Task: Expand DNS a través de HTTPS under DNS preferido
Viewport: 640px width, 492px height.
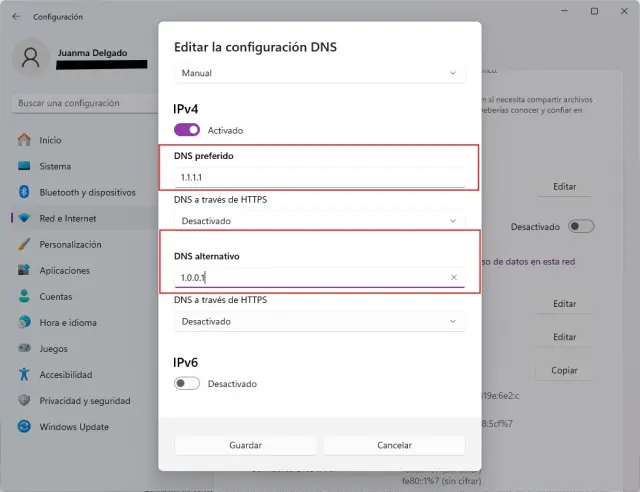Action: (x=319, y=220)
